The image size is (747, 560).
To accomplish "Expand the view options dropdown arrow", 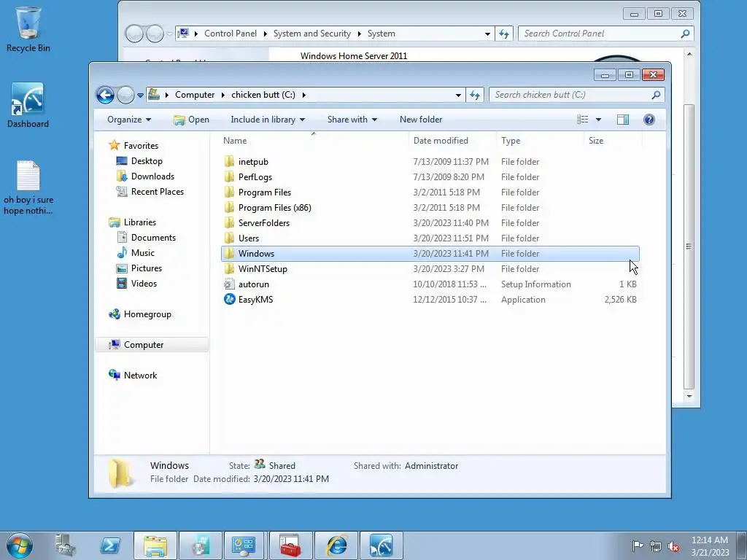I will point(598,120).
